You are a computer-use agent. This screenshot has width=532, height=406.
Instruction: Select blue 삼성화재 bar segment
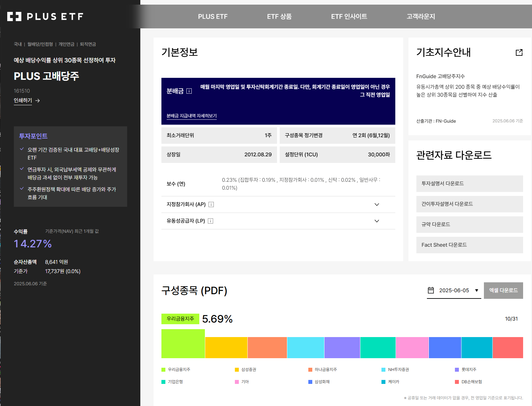tap(445, 348)
